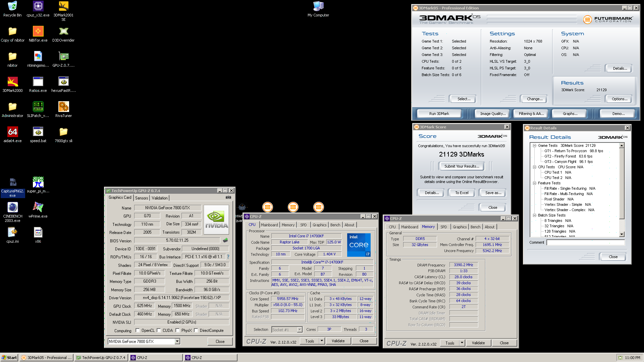Open Socket #1 selection dropdown
Screen dimensions: 644x362
(x=300, y=330)
